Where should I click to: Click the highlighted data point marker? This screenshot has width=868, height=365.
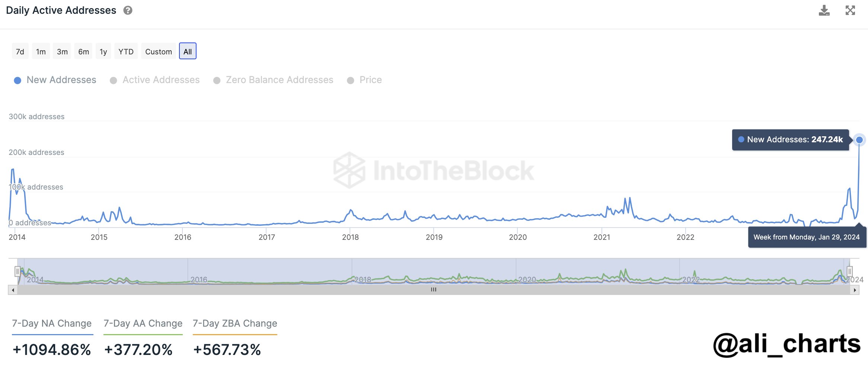click(859, 140)
